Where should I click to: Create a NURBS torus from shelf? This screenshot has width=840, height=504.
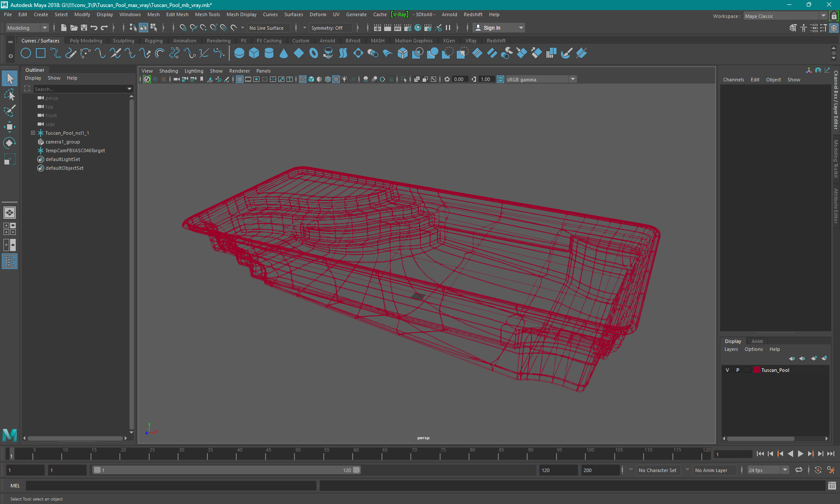pyautogui.click(x=314, y=53)
